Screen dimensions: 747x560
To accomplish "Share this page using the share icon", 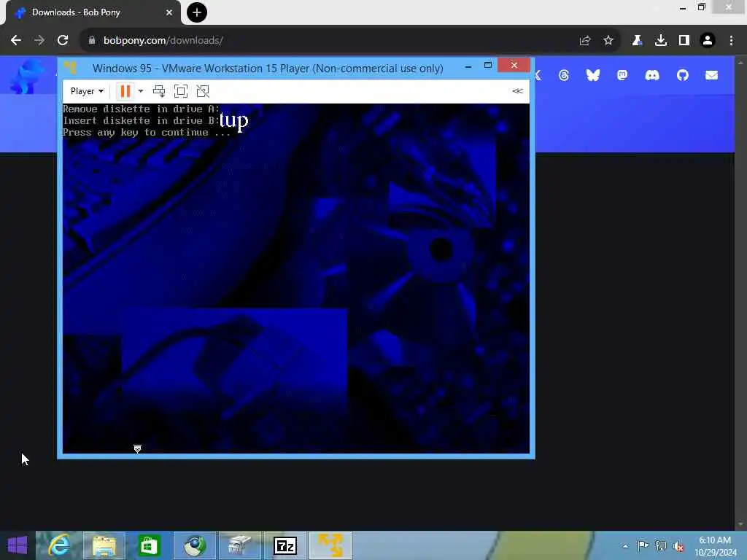I will pyautogui.click(x=585, y=41).
